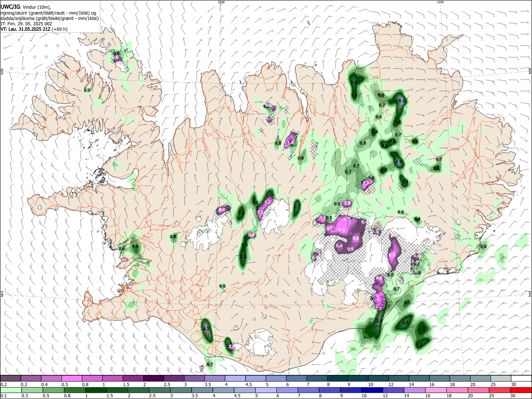Click the 3.4 precipitation value on the map

pos(379,321)
